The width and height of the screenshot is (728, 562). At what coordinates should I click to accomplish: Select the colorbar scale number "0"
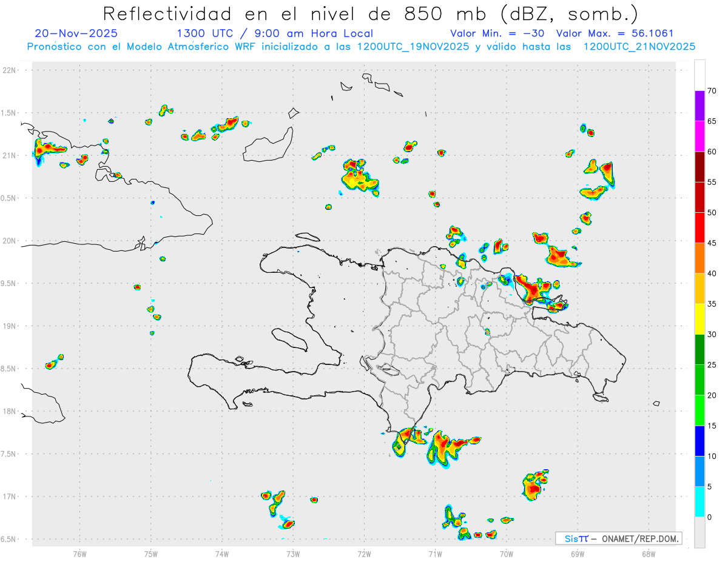click(x=709, y=517)
